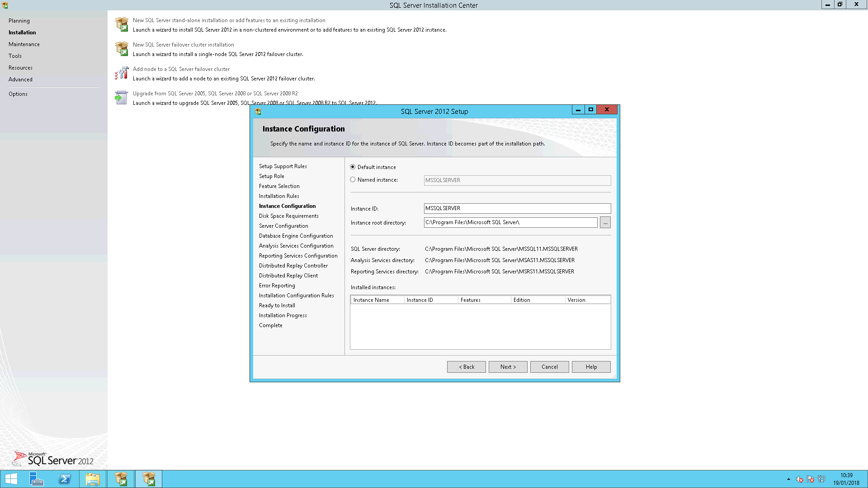Open the Windows Start button

click(x=11, y=479)
